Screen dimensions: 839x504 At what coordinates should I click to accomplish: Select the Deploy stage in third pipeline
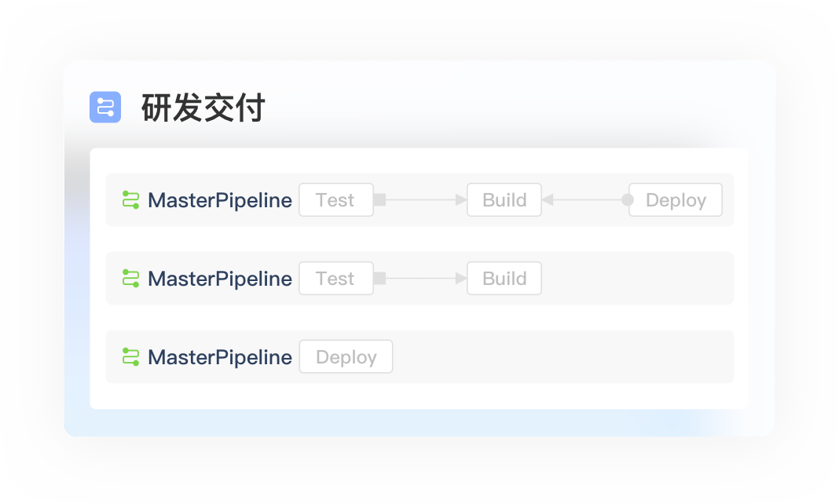(346, 357)
